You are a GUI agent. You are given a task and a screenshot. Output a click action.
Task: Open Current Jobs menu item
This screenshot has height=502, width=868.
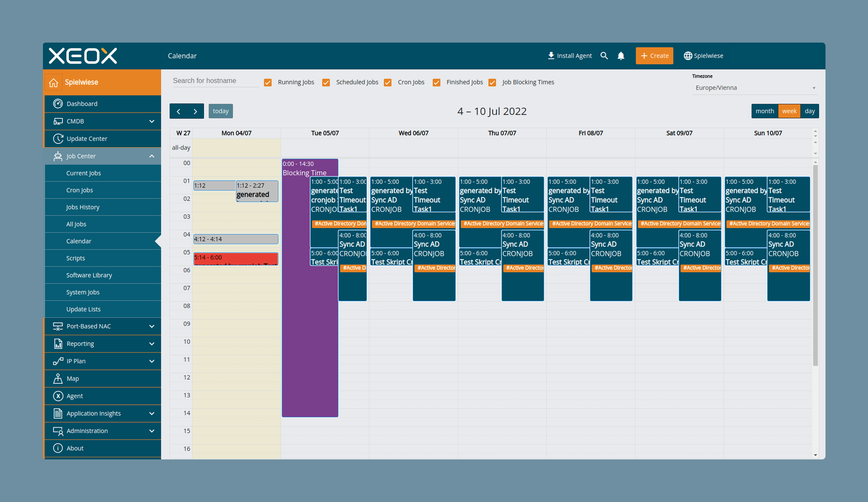coord(103,173)
